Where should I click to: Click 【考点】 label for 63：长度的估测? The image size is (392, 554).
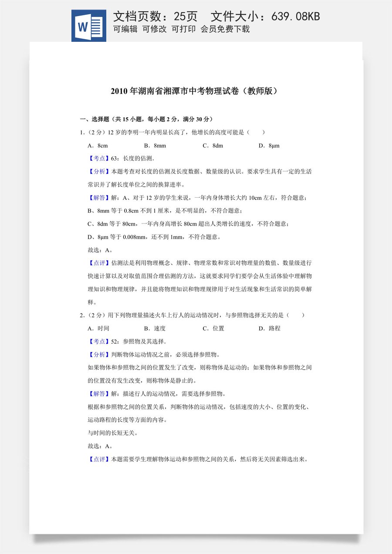point(100,159)
